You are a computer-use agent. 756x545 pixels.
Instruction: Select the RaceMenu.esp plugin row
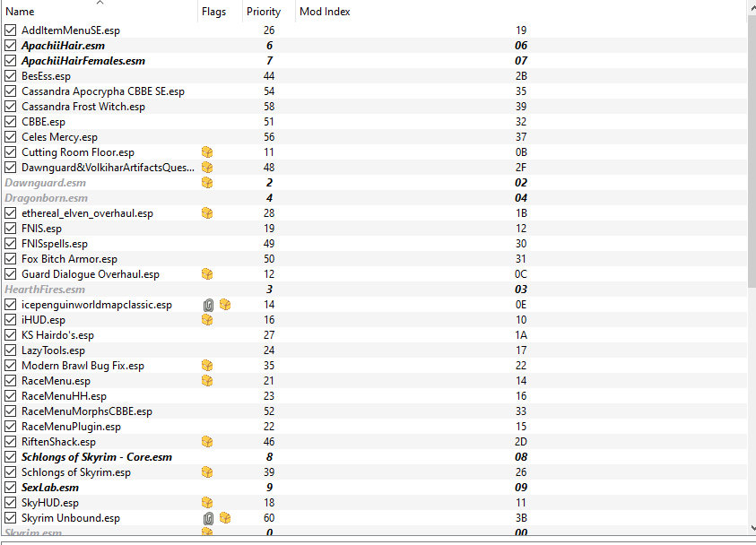click(x=374, y=381)
